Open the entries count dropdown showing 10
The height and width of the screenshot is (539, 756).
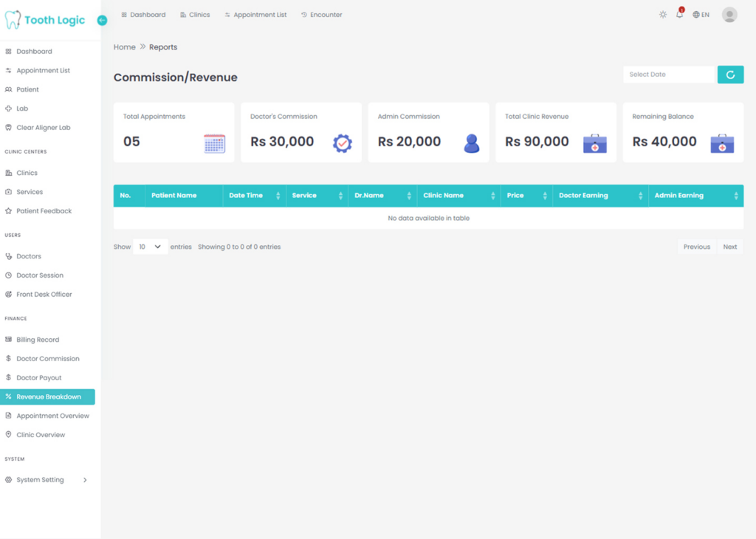click(150, 247)
